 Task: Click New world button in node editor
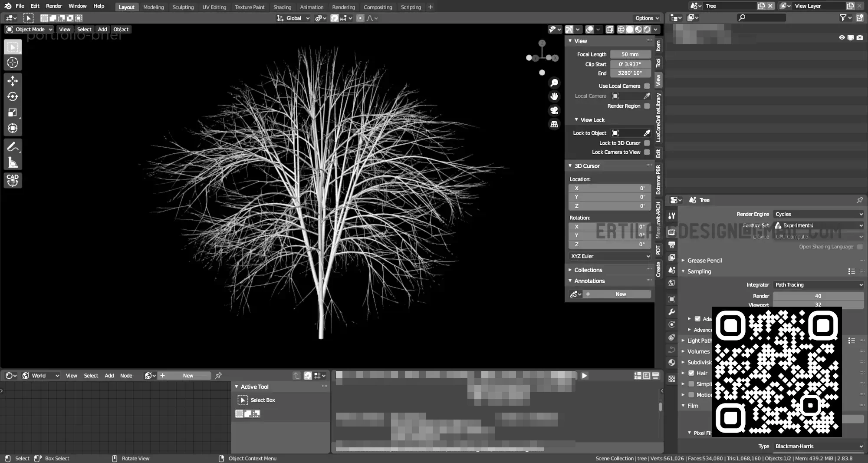(x=188, y=376)
